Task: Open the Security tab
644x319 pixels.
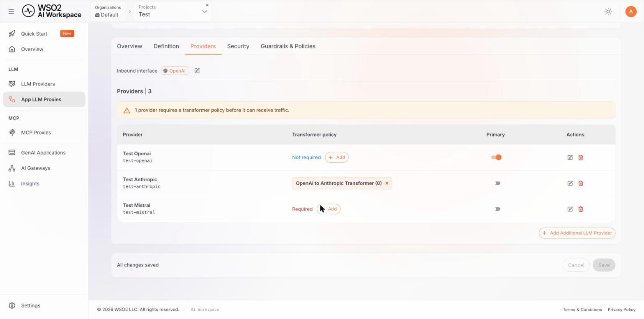Action: 238,46
